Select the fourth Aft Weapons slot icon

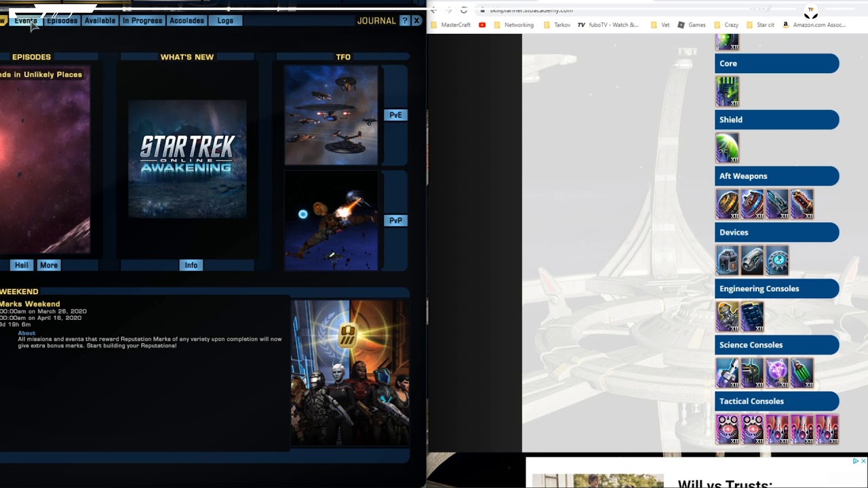(x=802, y=204)
